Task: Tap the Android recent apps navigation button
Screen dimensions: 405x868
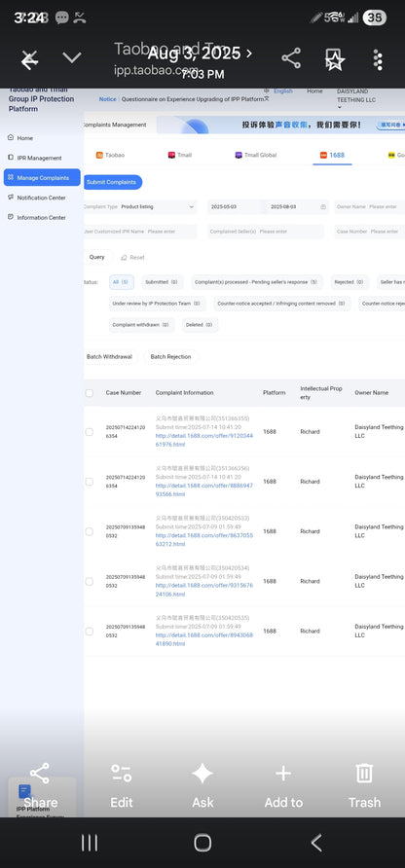Action: click(x=90, y=843)
